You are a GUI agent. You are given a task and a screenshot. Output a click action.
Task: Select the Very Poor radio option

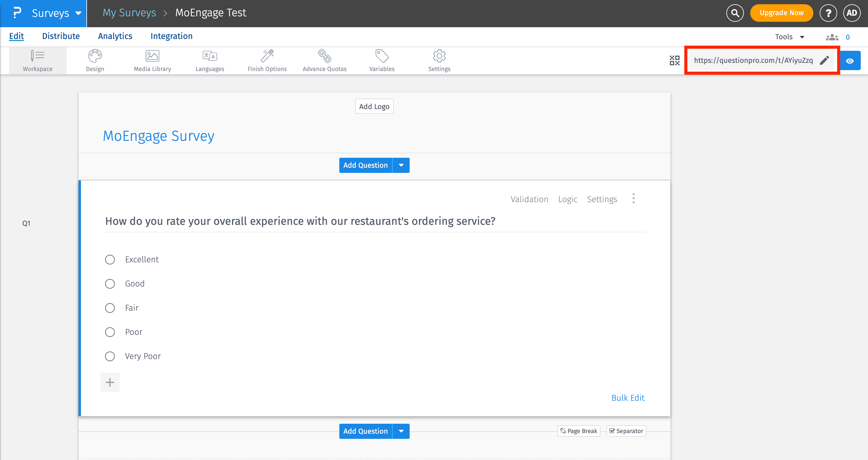pos(110,356)
